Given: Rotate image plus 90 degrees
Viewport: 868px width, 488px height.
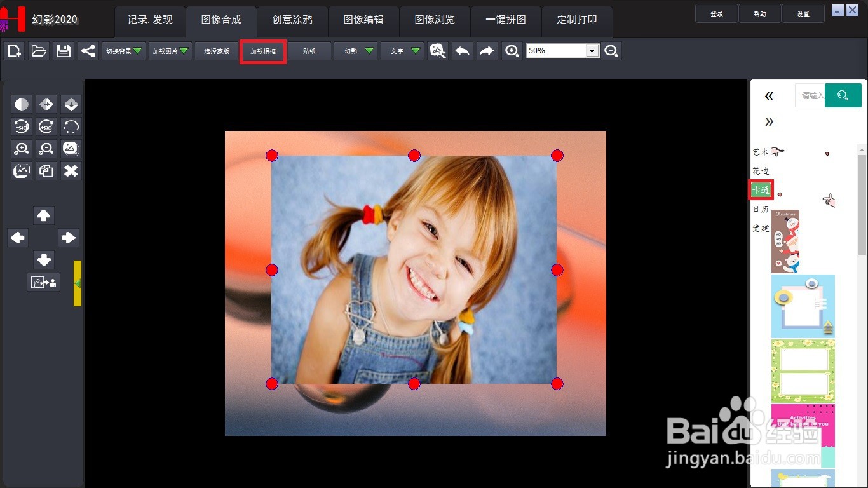Looking at the screenshot, I should tap(46, 126).
